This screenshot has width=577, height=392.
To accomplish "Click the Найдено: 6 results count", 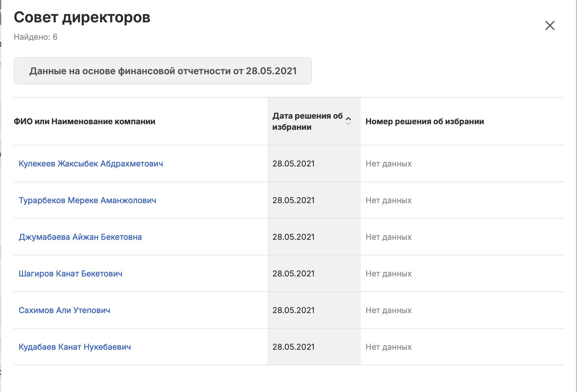I will (x=36, y=37).
